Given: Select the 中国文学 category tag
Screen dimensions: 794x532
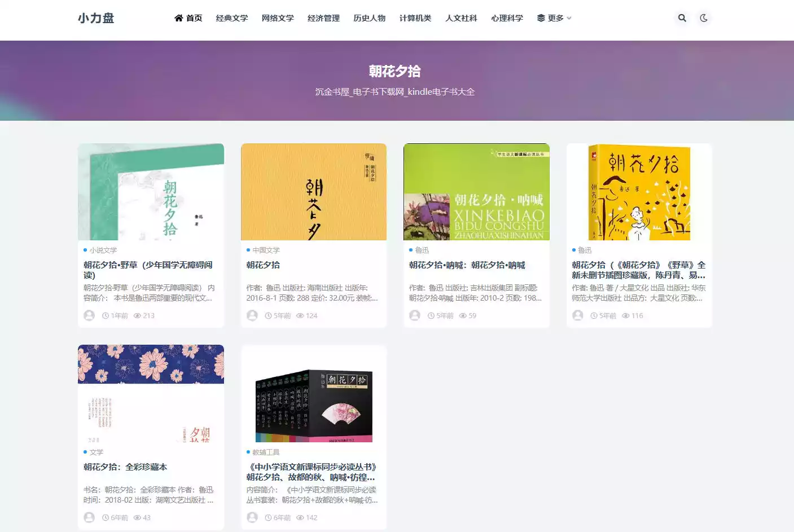Looking at the screenshot, I should tap(266, 250).
